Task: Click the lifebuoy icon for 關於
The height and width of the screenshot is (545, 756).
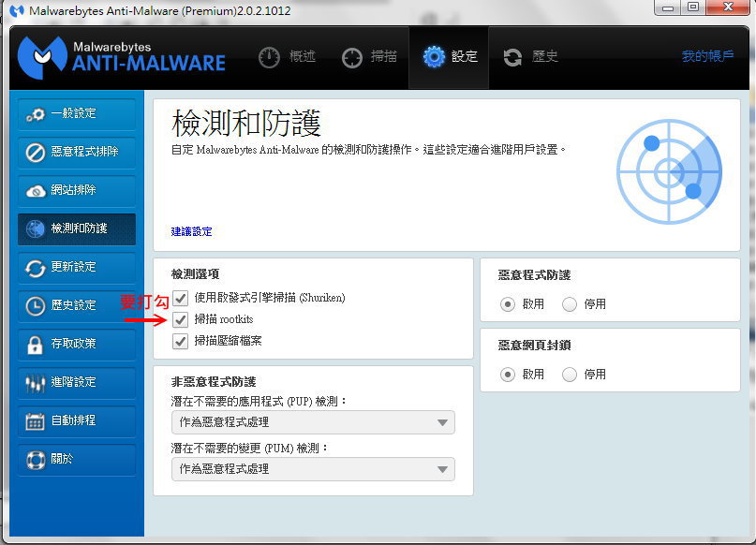Action: 36,459
